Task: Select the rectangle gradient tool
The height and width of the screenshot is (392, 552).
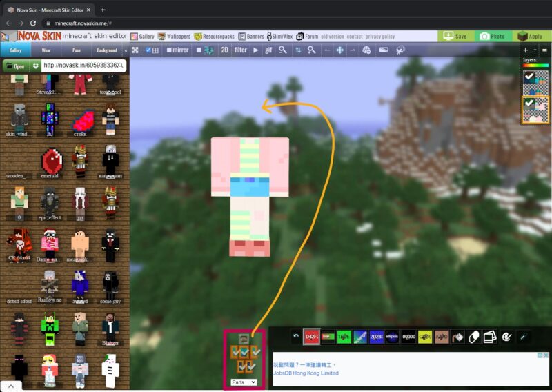Action: [x=360, y=337]
